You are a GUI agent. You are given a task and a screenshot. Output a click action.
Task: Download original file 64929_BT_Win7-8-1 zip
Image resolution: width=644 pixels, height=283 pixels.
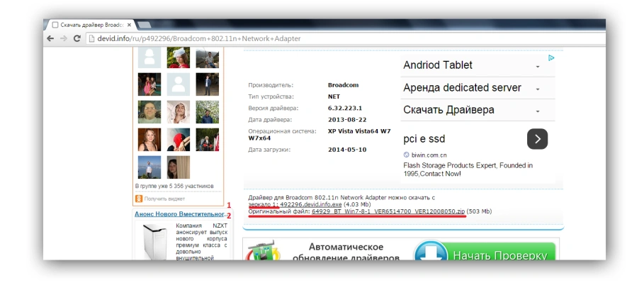[388, 211]
